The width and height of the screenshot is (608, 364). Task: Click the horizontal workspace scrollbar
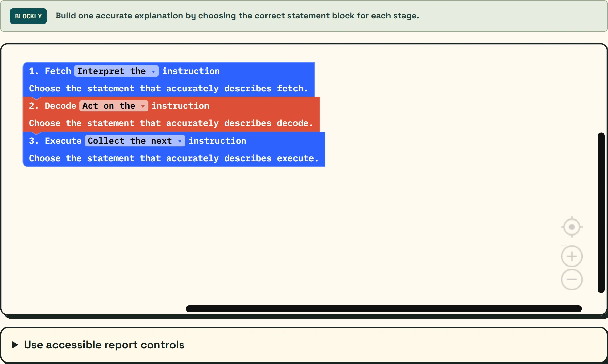click(384, 309)
